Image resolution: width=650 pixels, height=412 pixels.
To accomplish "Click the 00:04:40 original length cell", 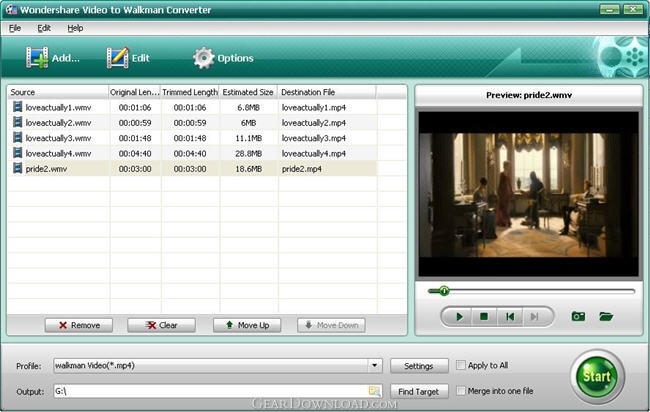I will pos(135,153).
